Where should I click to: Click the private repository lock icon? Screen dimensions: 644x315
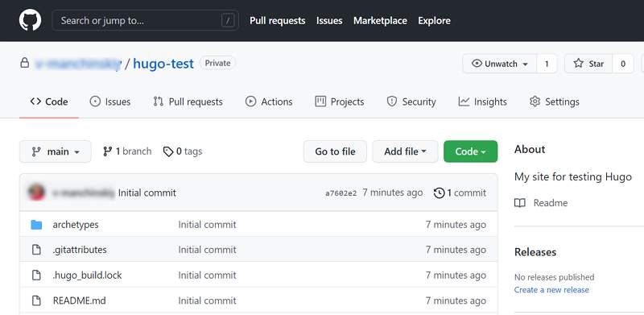[x=25, y=64]
